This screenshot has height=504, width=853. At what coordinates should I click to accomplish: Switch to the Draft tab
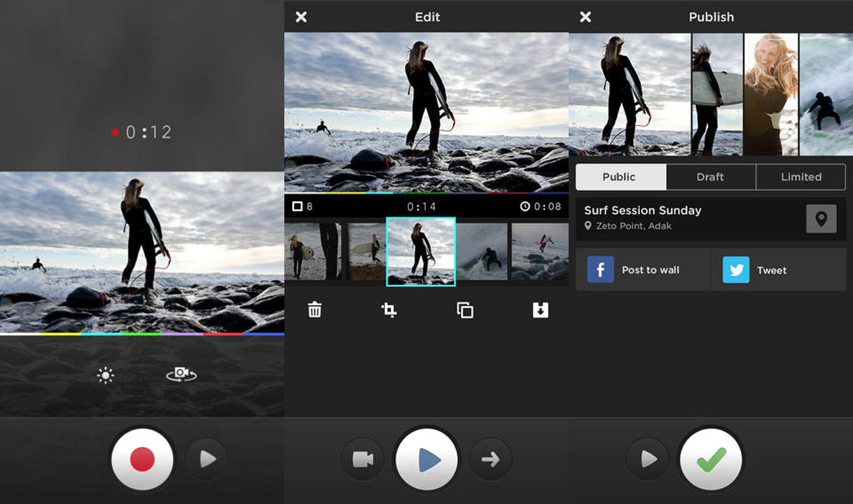point(710,177)
